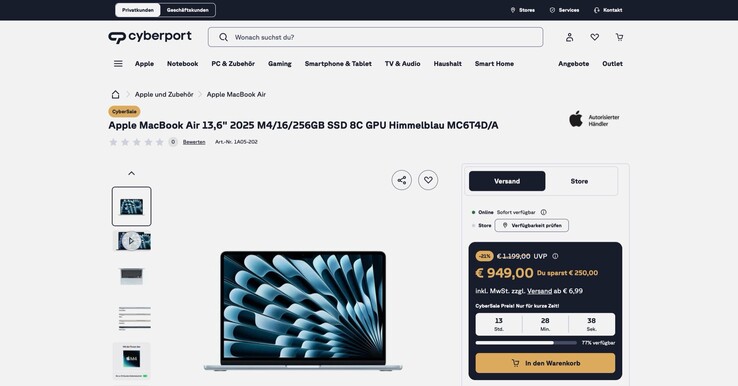This screenshot has width=738, height=386.
Task: Collapse thumbnails with the up chevron
Action: coord(131,173)
